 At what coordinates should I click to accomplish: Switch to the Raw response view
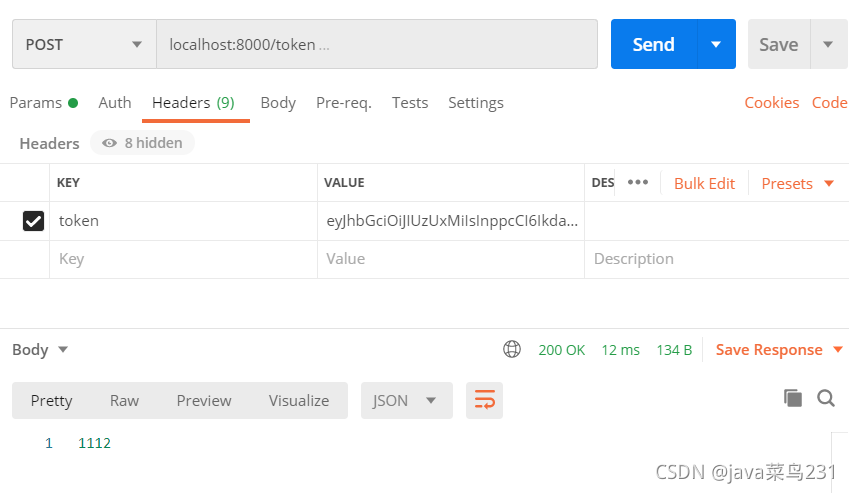coord(125,400)
